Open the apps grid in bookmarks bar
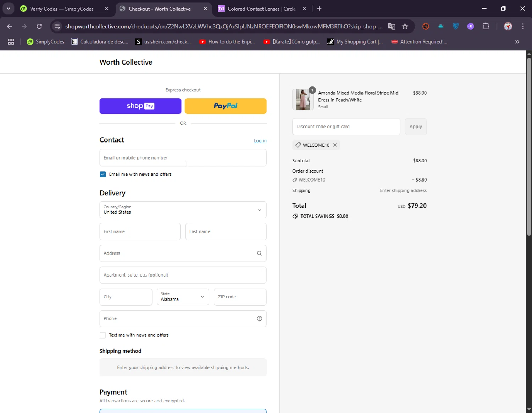This screenshot has width=532, height=413. pyautogui.click(x=11, y=42)
